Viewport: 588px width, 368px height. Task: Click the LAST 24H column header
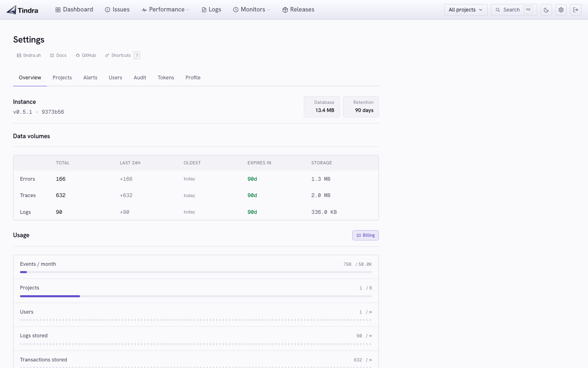click(x=130, y=163)
